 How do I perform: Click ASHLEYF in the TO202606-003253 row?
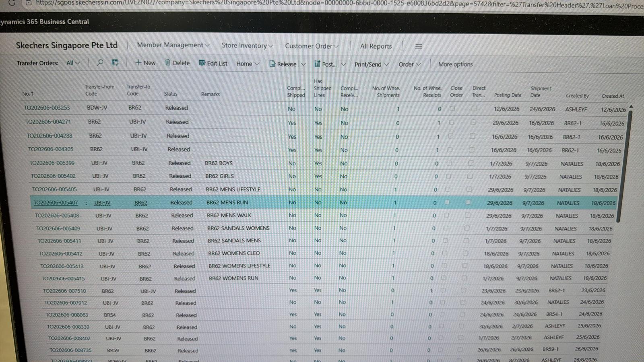click(x=576, y=109)
